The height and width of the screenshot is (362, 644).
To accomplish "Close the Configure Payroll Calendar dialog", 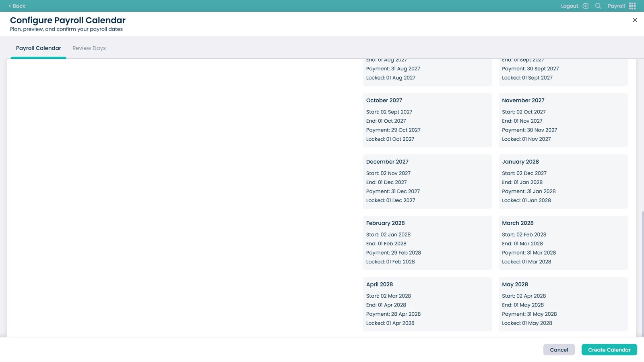I will click(x=635, y=20).
